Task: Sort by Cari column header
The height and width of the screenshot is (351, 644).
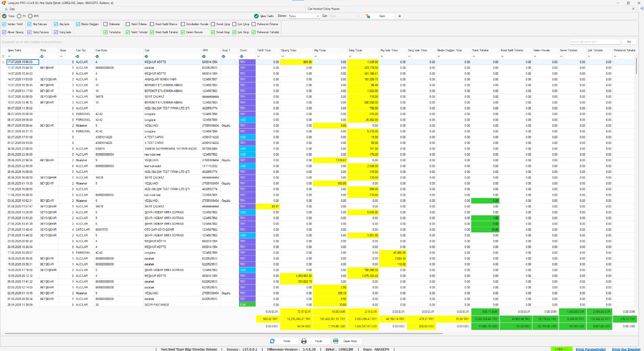Action: tap(172, 50)
